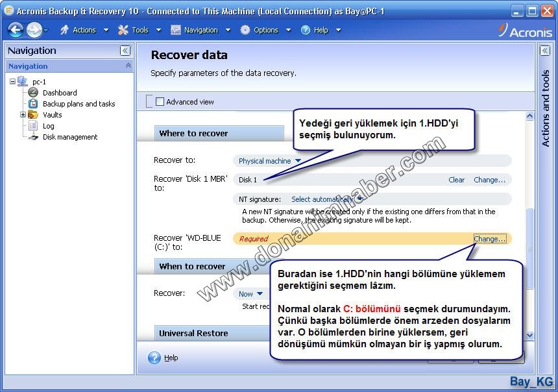Change the WD-BLUE (C:) recovery destination
Screen dimensions: 558x392
pos(490,239)
